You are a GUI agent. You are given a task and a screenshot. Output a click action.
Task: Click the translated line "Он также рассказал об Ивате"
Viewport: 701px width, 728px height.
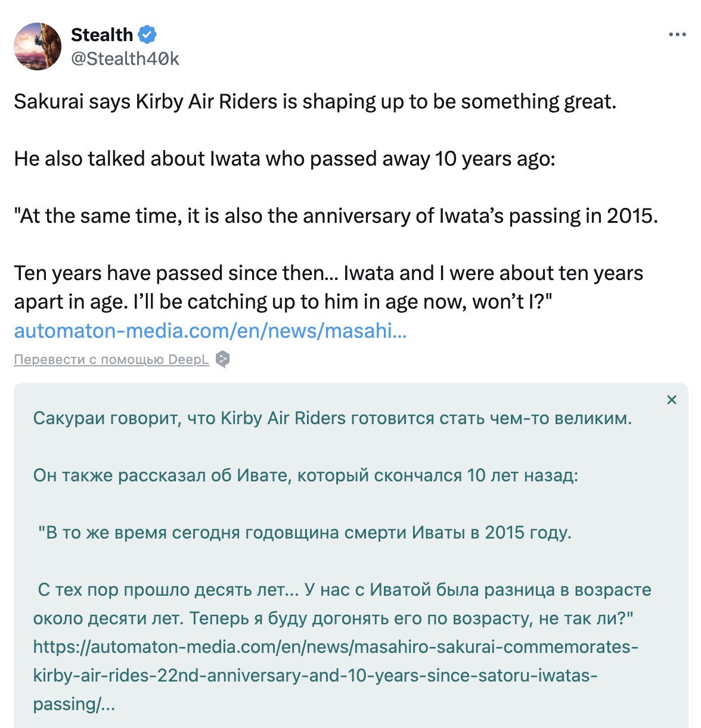tap(305, 475)
